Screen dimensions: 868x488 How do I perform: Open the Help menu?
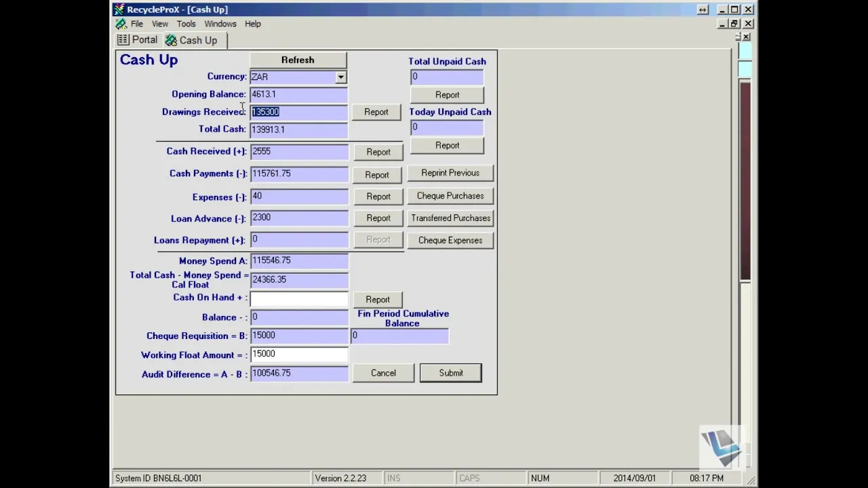click(253, 24)
